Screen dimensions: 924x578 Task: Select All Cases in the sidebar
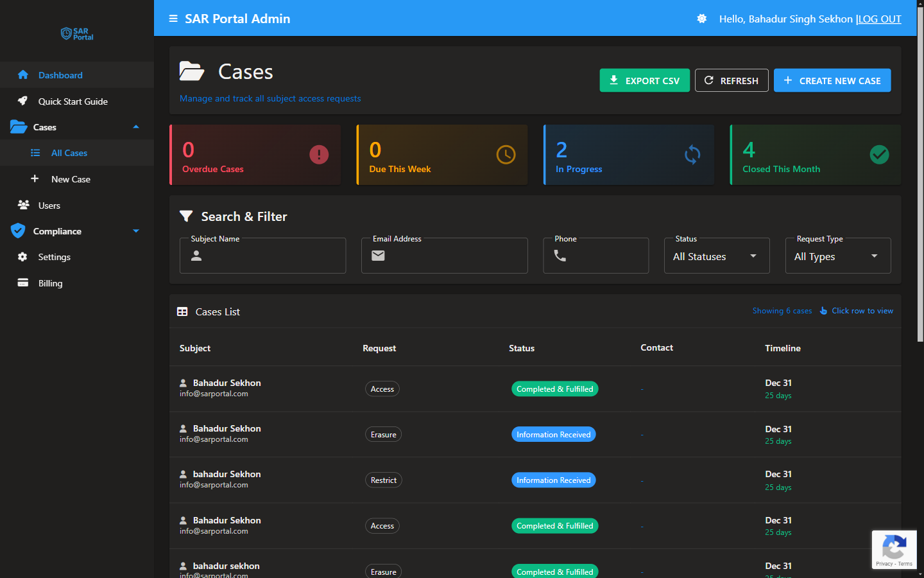pos(67,153)
